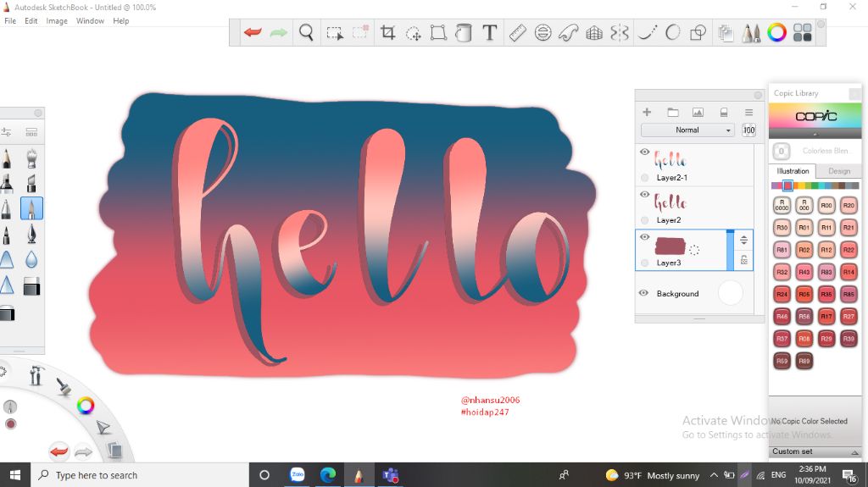Toggle the Symmetry tool
This screenshot has height=487, width=868.
(x=620, y=33)
